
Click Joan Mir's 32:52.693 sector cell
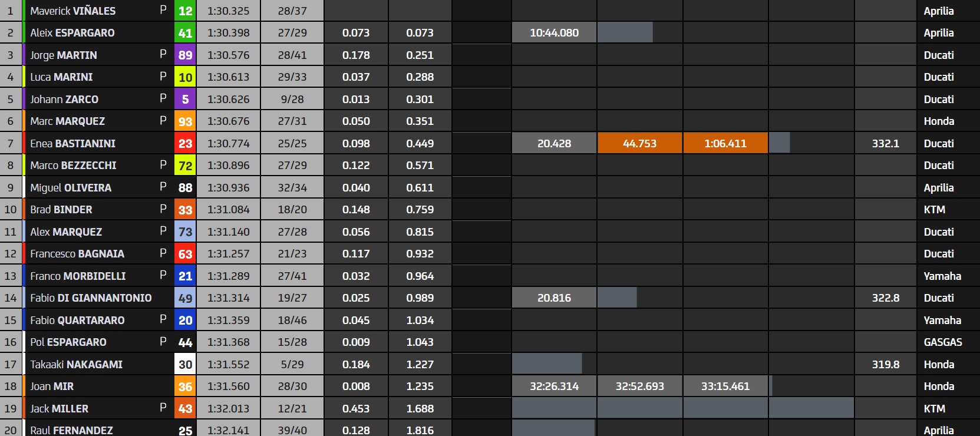[639, 387]
